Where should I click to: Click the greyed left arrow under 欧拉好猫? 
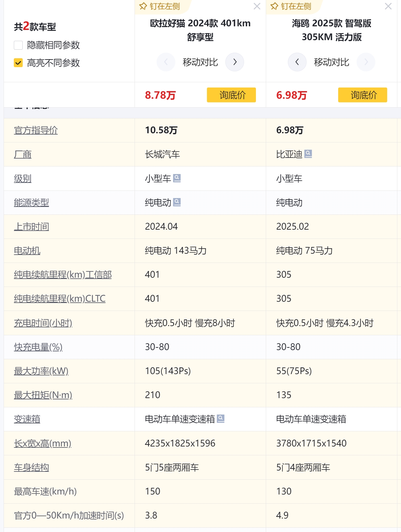166,62
